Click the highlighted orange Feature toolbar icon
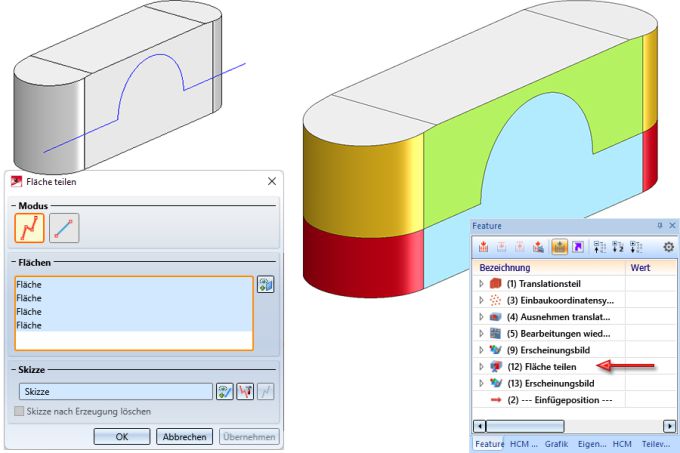680x453 pixels. [559, 246]
